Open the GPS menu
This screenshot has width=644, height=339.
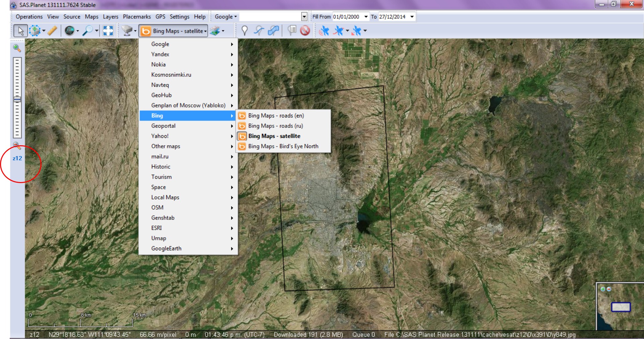click(161, 17)
